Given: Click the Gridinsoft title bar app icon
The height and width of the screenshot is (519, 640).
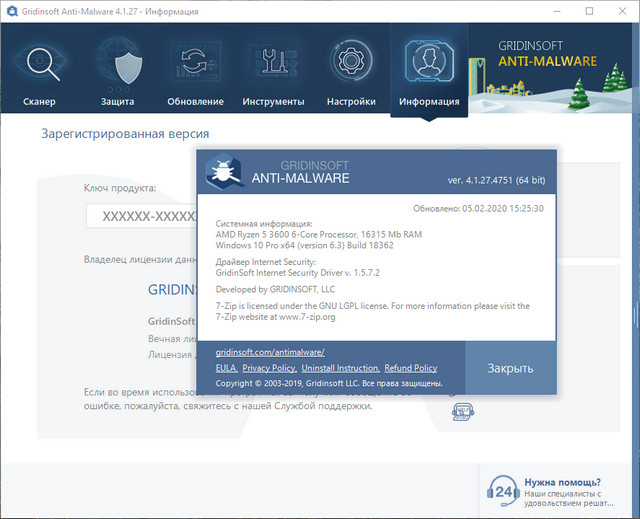Looking at the screenshot, I should coord(13,11).
